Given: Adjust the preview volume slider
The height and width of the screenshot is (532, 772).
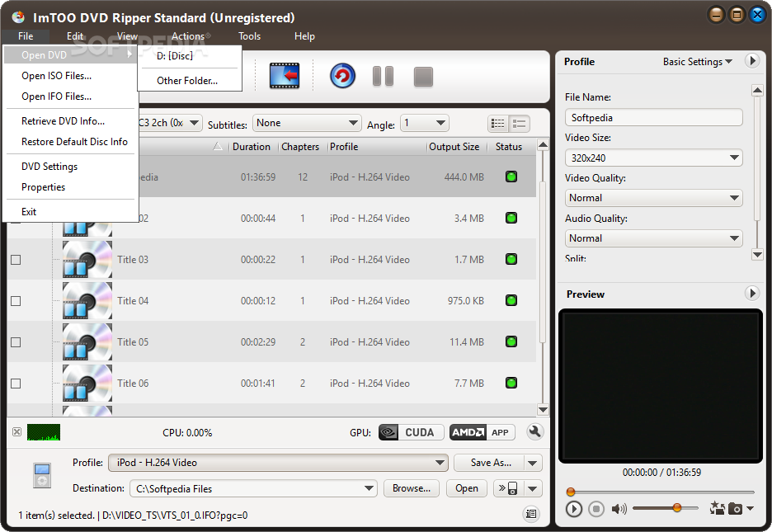Looking at the screenshot, I should point(676,508).
